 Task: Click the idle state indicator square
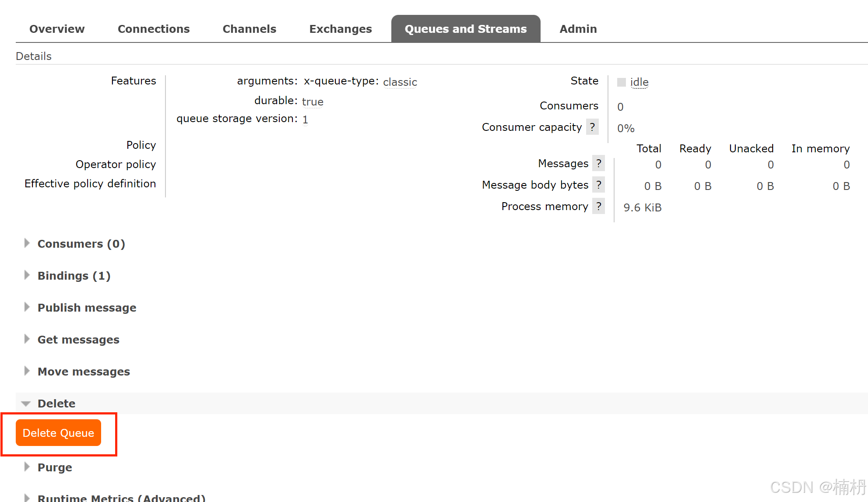[x=621, y=82]
